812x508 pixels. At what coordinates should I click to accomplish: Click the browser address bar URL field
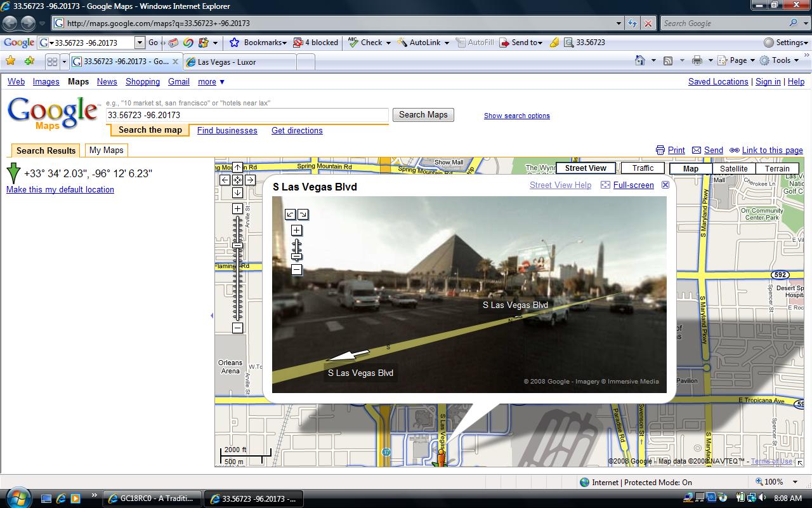click(333, 23)
